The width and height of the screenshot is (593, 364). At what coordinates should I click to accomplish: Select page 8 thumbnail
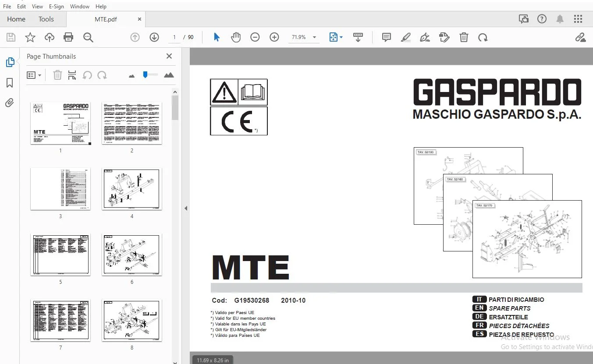[132, 320]
